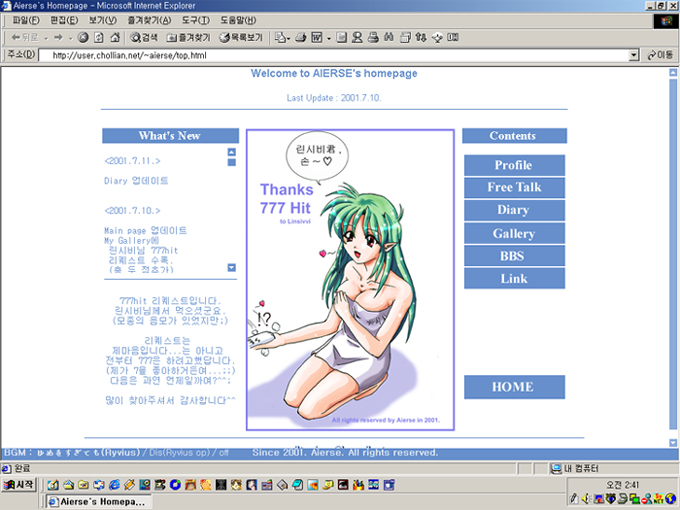Click the 시작 Start button

click(x=19, y=485)
